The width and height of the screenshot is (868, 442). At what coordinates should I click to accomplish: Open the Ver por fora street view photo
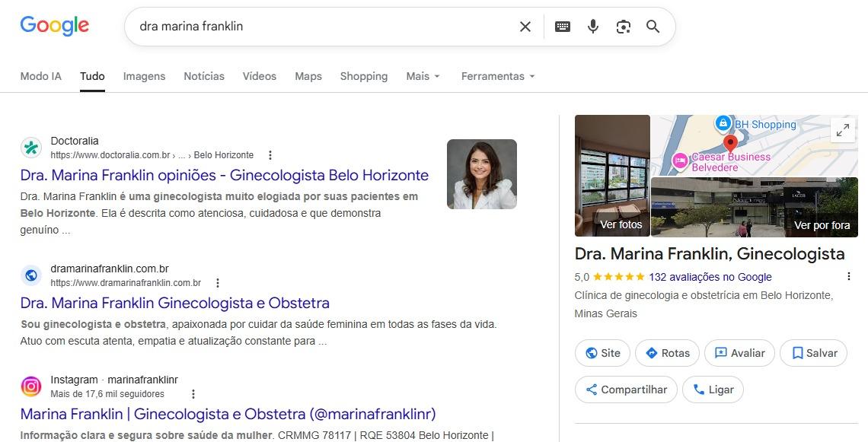tap(755, 208)
